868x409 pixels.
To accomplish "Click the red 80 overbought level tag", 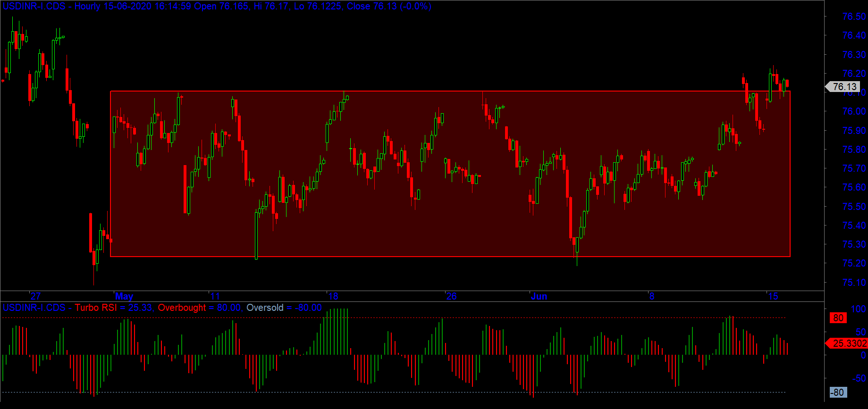I will tap(838, 318).
